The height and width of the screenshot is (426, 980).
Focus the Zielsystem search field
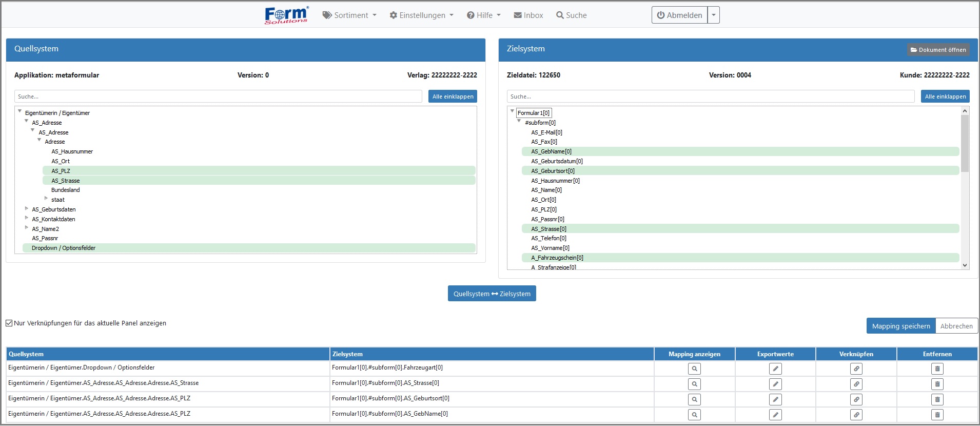coord(711,96)
